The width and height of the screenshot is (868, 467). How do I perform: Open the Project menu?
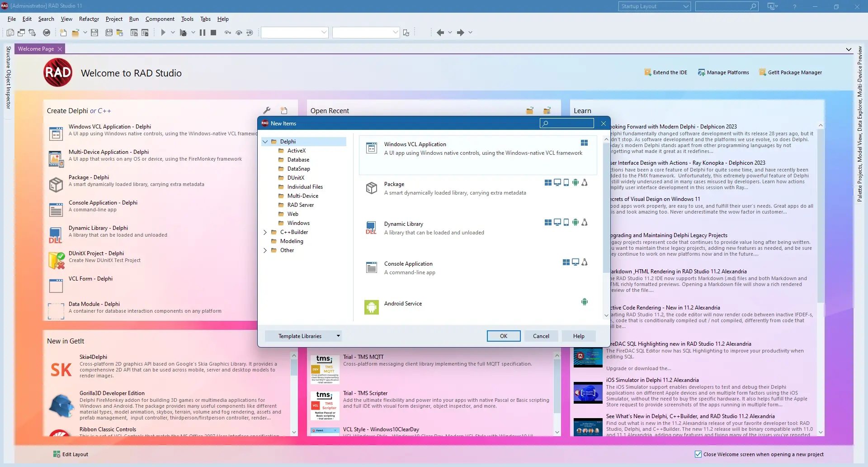(x=114, y=19)
